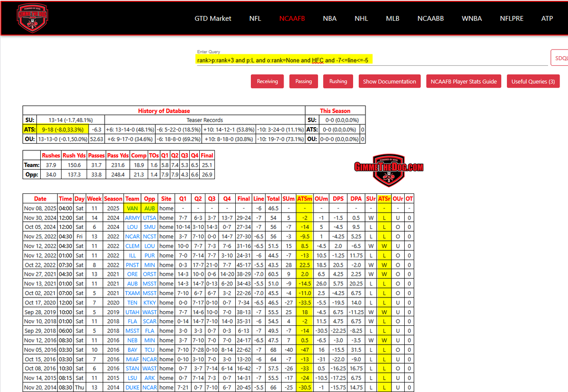Open Useful Queries (3)
This screenshot has width=568, height=392.
point(533,81)
